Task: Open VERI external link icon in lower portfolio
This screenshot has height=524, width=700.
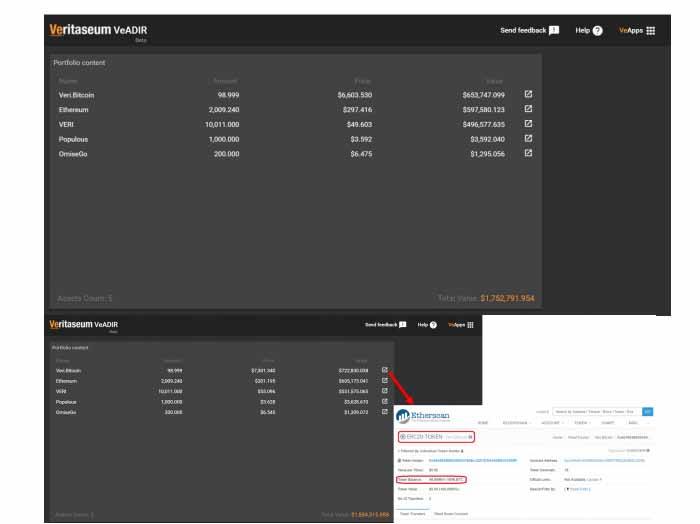Action: click(385, 391)
